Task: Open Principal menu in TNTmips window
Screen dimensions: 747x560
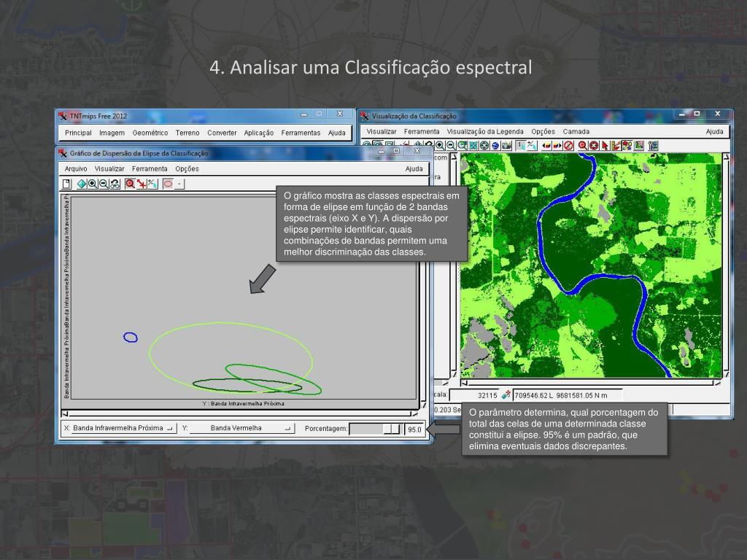Action: pyautogui.click(x=78, y=133)
